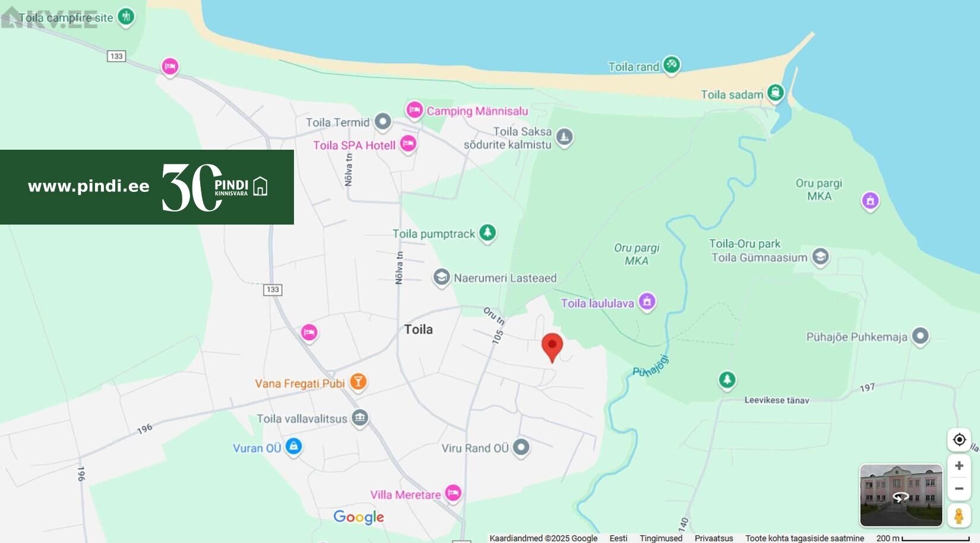This screenshot has width=980, height=543.
Task: Click the Toila vallavalitsus government icon
Action: point(360,418)
